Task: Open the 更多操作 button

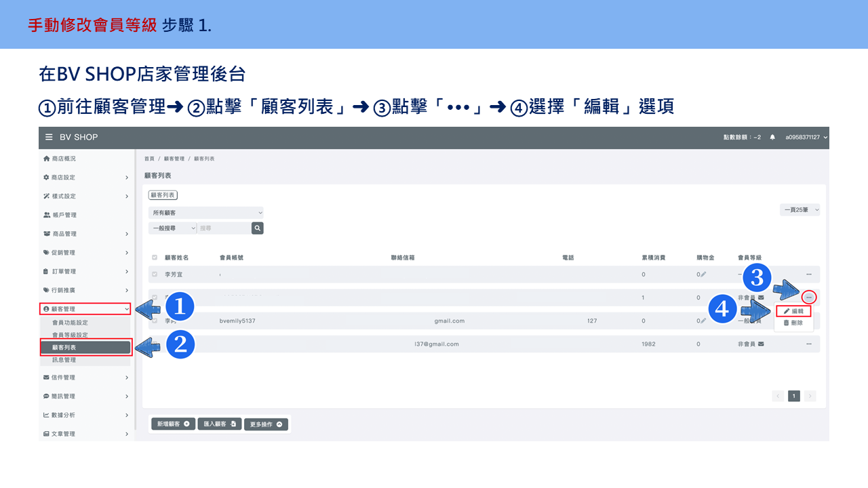Action: [266, 424]
